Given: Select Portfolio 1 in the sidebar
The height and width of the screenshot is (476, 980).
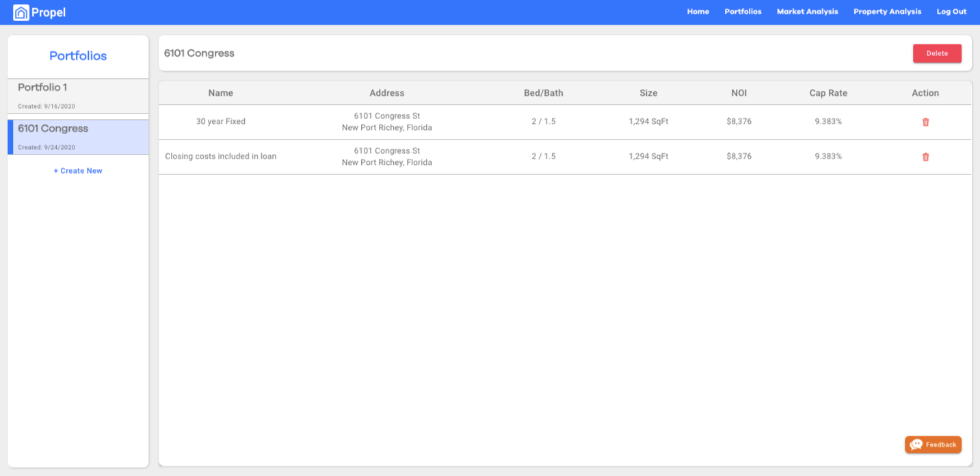Looking at the screenshot, I should tap(78, 96).
